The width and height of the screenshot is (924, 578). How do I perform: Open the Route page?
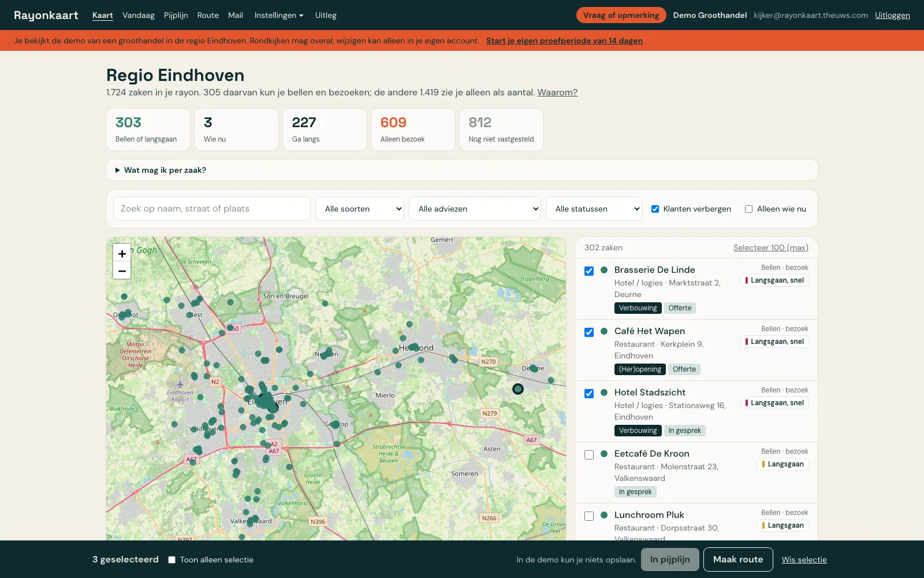(208, 15)
